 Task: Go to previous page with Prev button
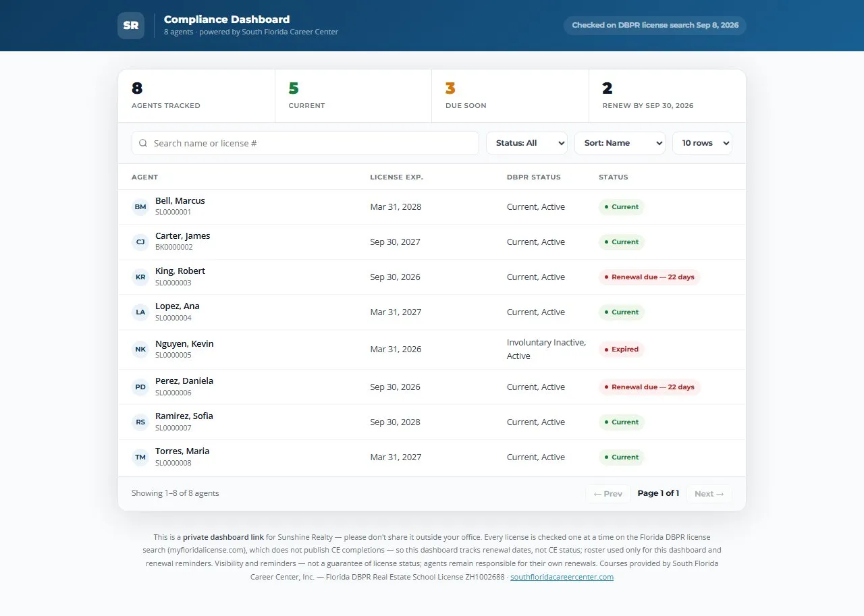[x=607, y=494]
